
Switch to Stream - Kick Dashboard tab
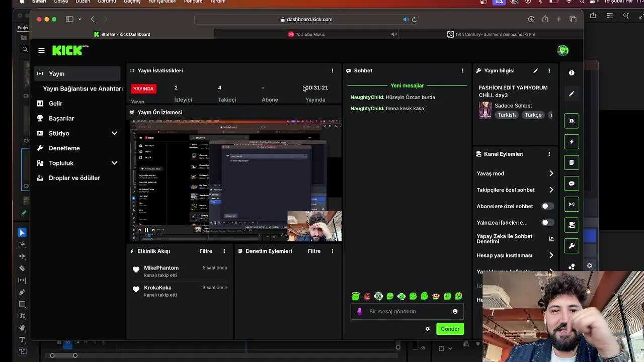122,34
